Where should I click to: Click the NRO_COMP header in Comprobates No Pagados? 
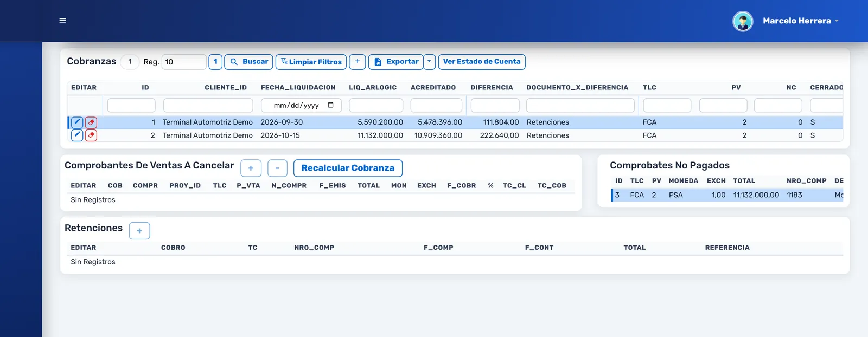(x=806, y=181)
